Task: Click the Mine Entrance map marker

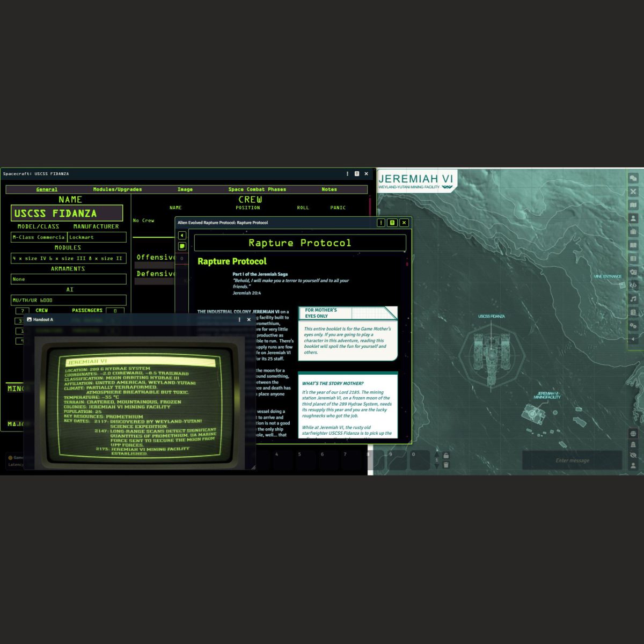Action: pyautogui.click(x=608, y=277)
